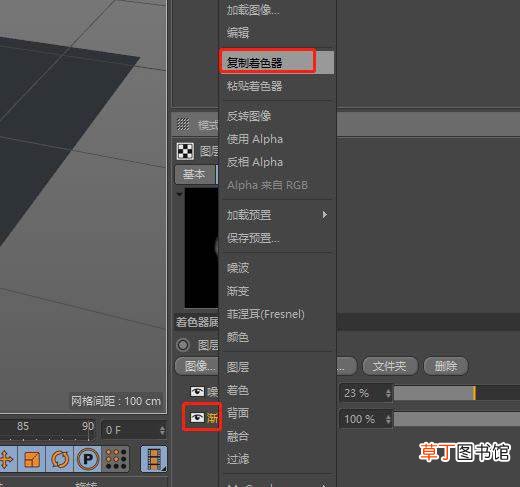Expand the 加载预置 submenu arrow
Screen dimensions: 520x487
pos(324,215)
